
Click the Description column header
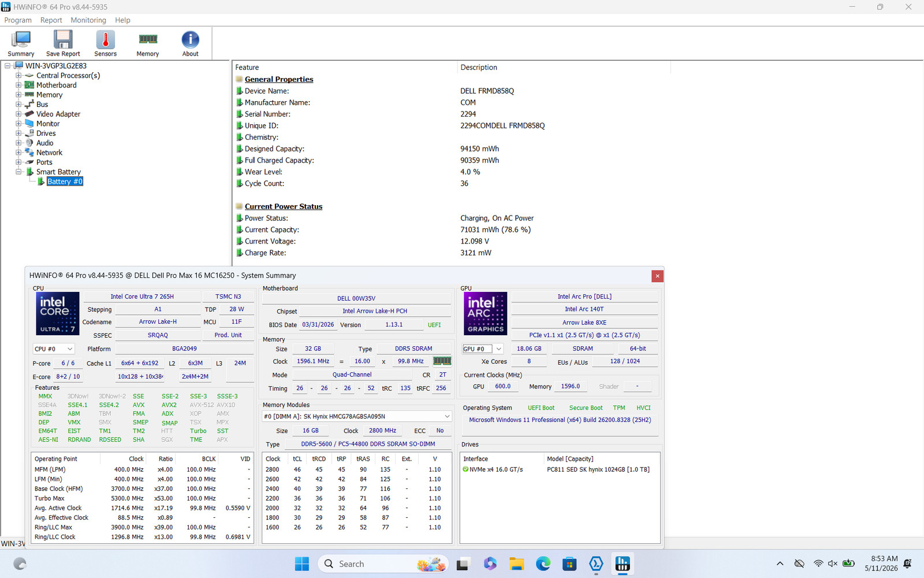click(564, 68)
